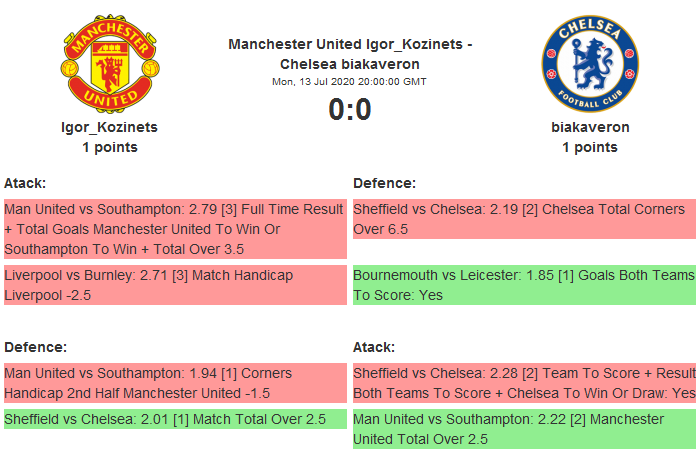Screen dimensions: 700x460
Task: Open the Igor_Kozinets player name
Action: click(x=109, y=127)
